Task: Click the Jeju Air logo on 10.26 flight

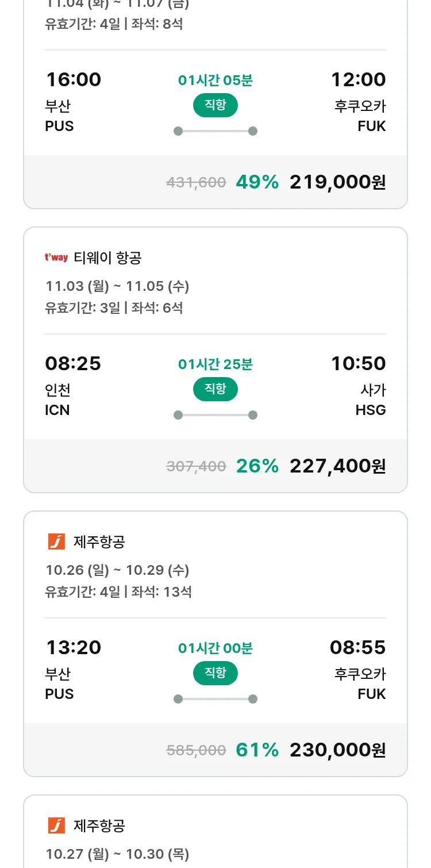Action: 56,541
